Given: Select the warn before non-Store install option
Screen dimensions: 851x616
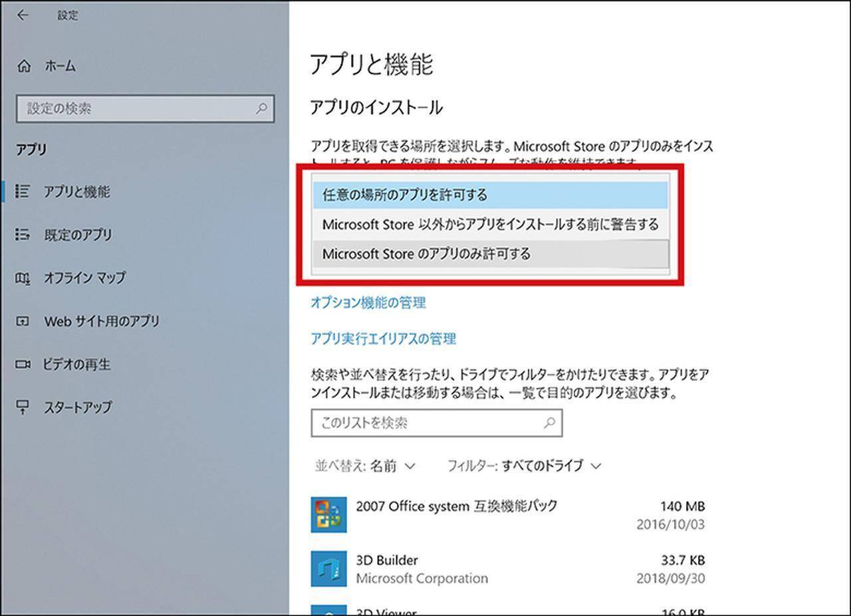Looking at the screenshot, I should 490,225.
